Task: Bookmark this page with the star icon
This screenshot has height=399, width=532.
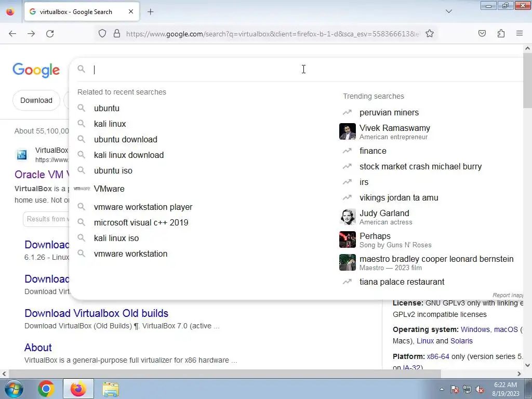Action: point(430,34)
